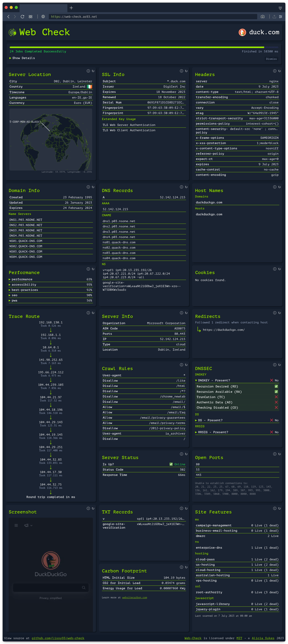Click the refresh icon on SSL Info card
The height and width of the screenshot is (644, 288).
pyautogui.click(x=186, y=71)
